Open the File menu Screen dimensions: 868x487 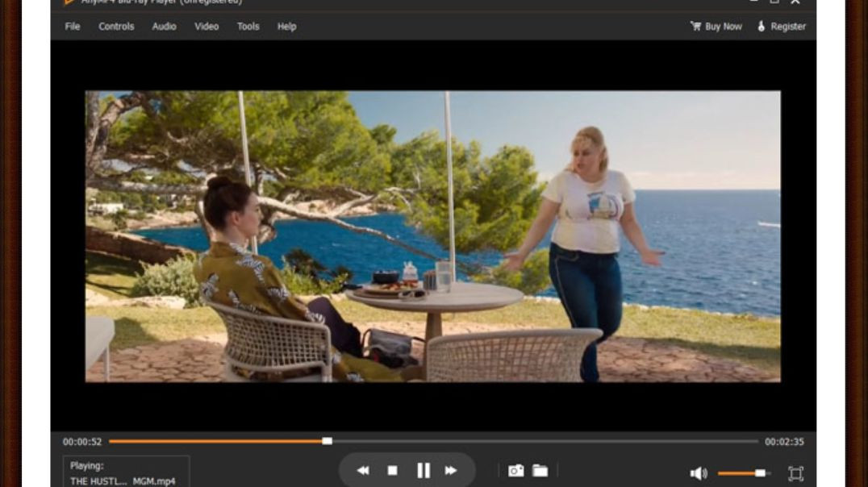pyautogui.click(x=73, y=27)
